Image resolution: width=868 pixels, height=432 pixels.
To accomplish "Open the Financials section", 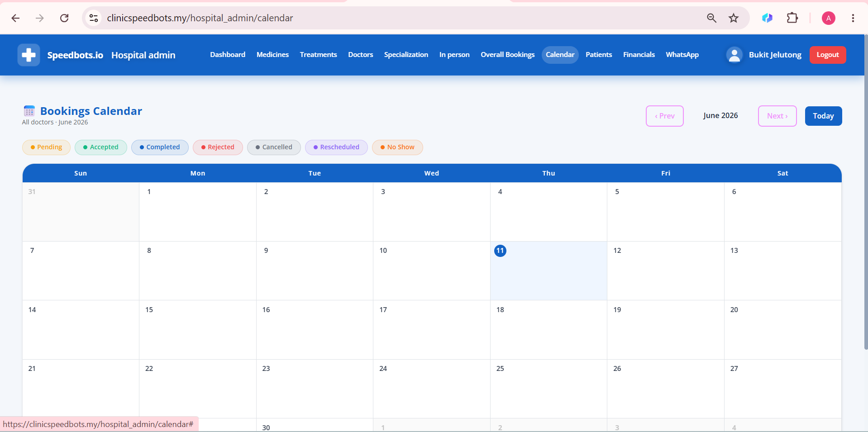I will (639, 55).
